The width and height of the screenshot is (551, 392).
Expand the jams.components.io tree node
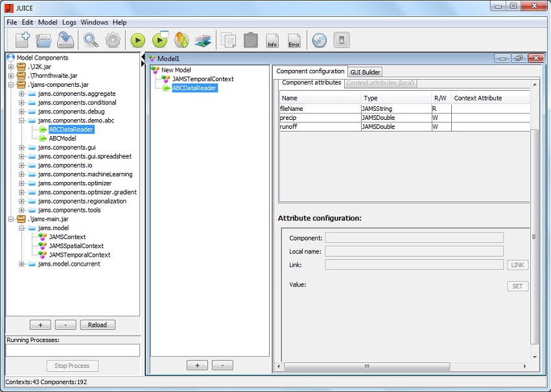coord(21,165)
